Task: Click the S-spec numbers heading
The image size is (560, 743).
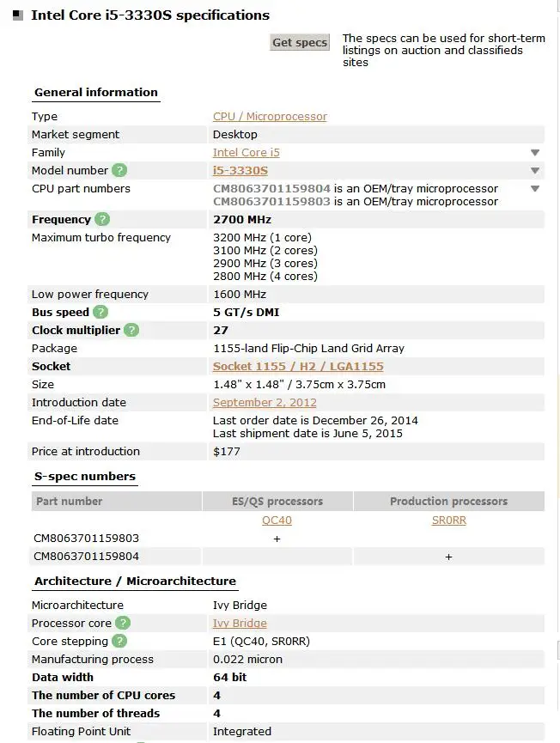Action: pyautogui.click(x=85, y=476)
